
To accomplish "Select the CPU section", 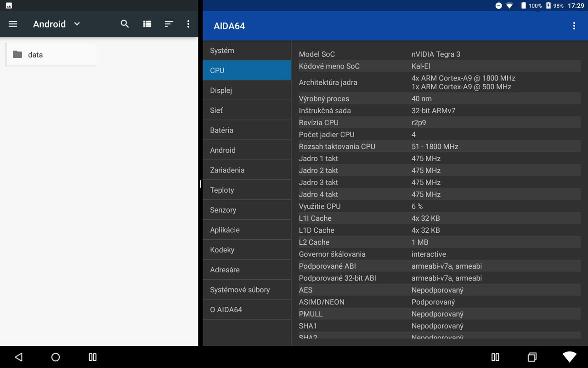I will tap(247, 70).
